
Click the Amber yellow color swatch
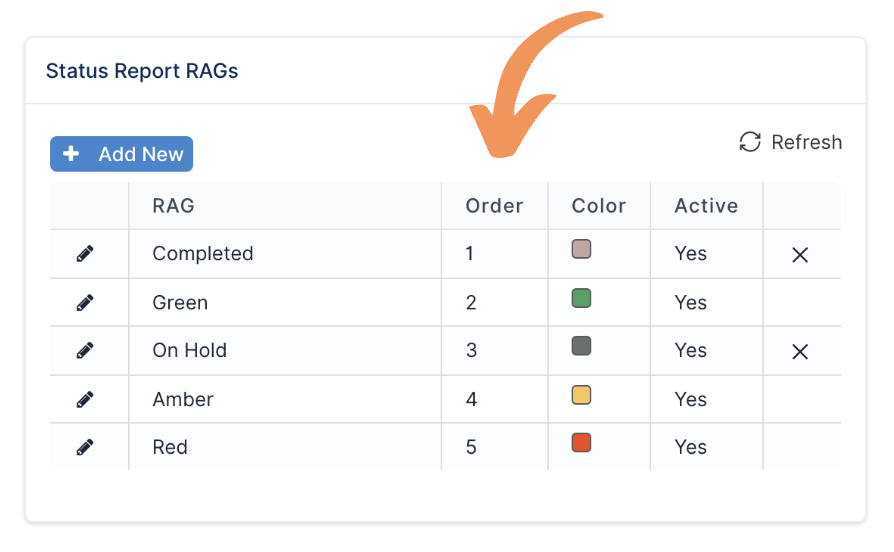[581, 395]
